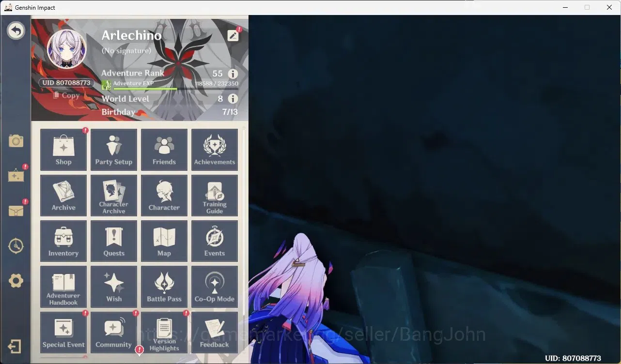Open the Co-Op Mode tile
Image resolution: width=621 pixels, height=364 pixels.
(x=215, y=287)
